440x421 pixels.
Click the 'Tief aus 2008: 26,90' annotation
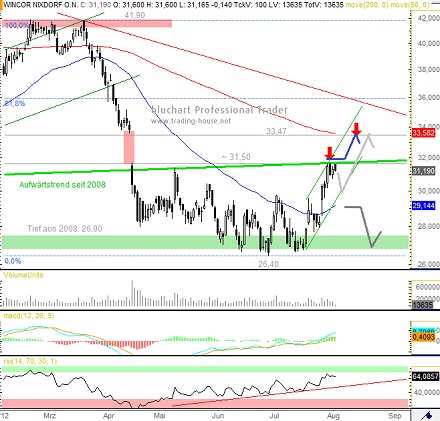point(65,229)
